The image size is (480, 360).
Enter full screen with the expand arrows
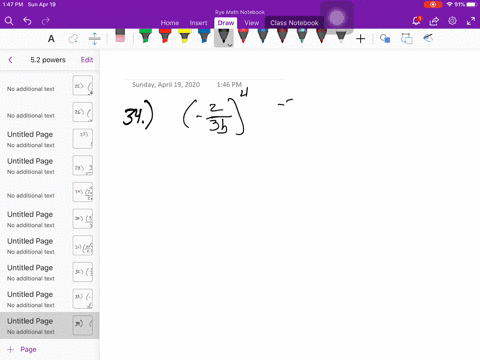[x=471, y=21]
